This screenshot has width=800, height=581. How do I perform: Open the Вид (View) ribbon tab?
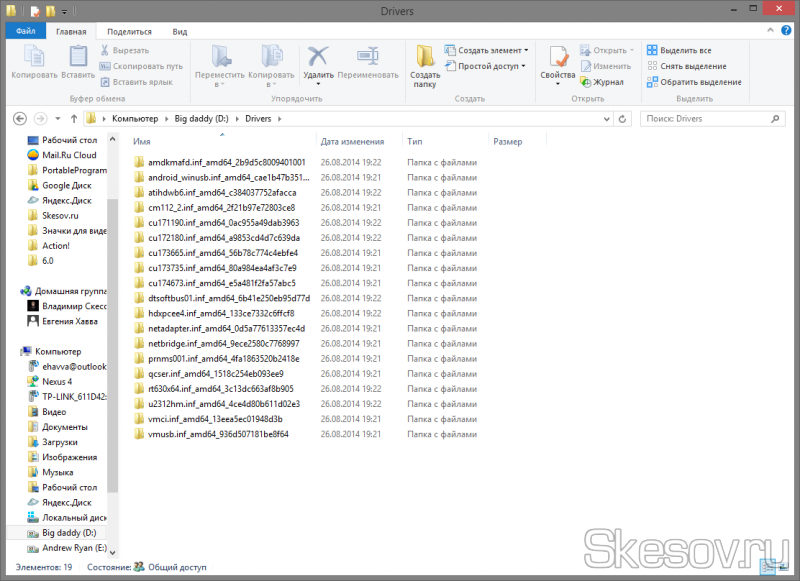coord(179,32)
